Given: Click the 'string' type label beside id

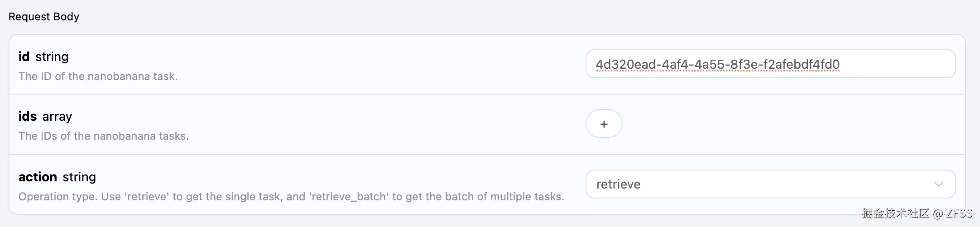Looking at the screenshot, I should tap(52, 57).
